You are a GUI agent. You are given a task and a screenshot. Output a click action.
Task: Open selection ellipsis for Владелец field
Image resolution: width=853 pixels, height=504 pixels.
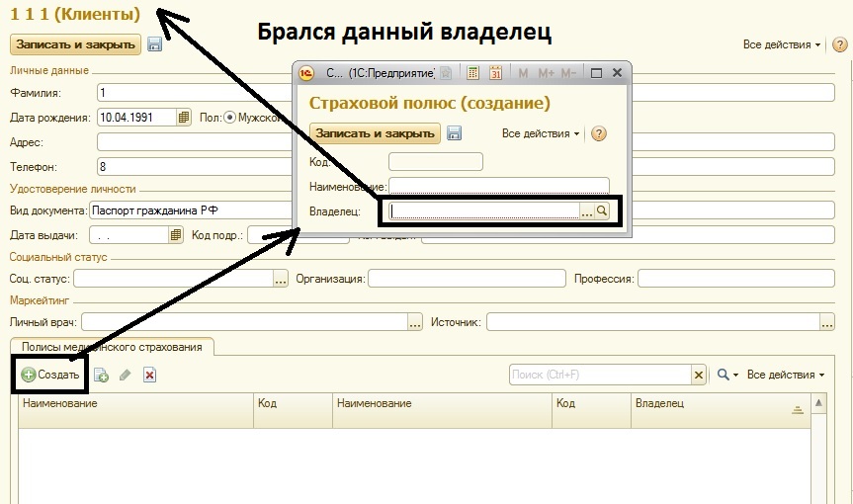(587, 210)
